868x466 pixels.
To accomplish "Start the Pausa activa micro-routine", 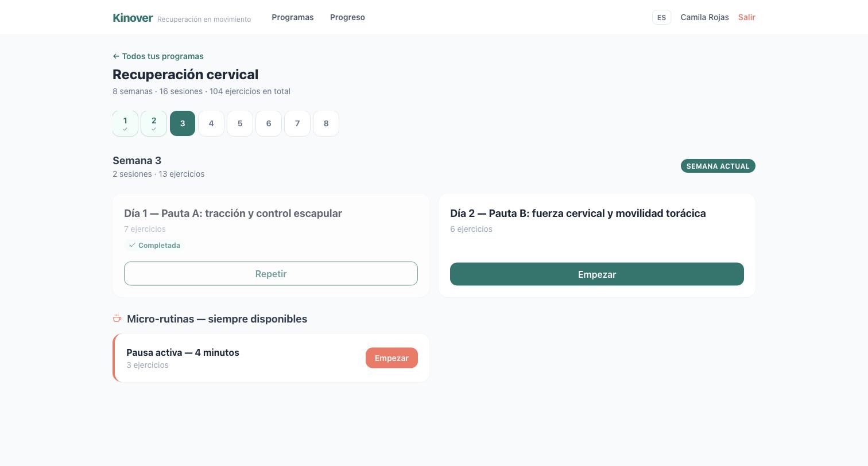I will pyautogui.click(x=392, y=358).
